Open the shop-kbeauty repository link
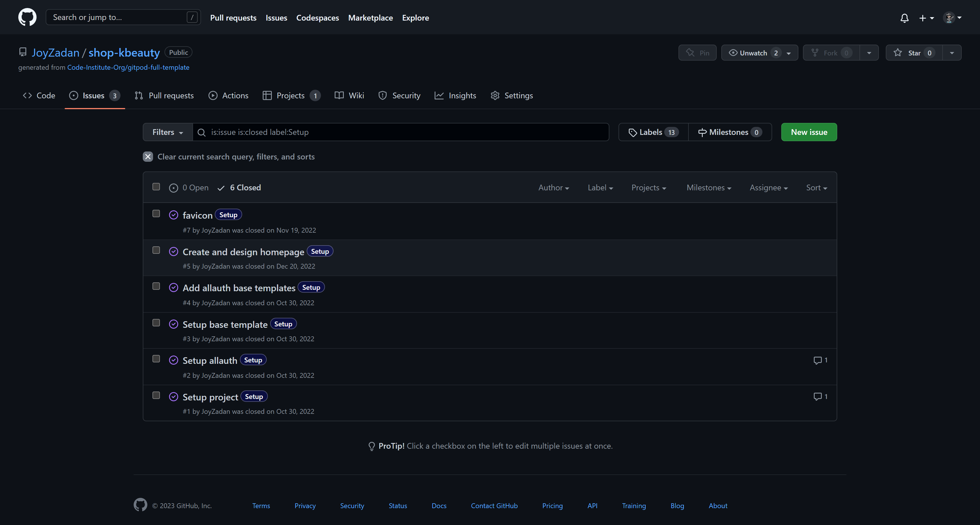 click(x=124, y=53)
